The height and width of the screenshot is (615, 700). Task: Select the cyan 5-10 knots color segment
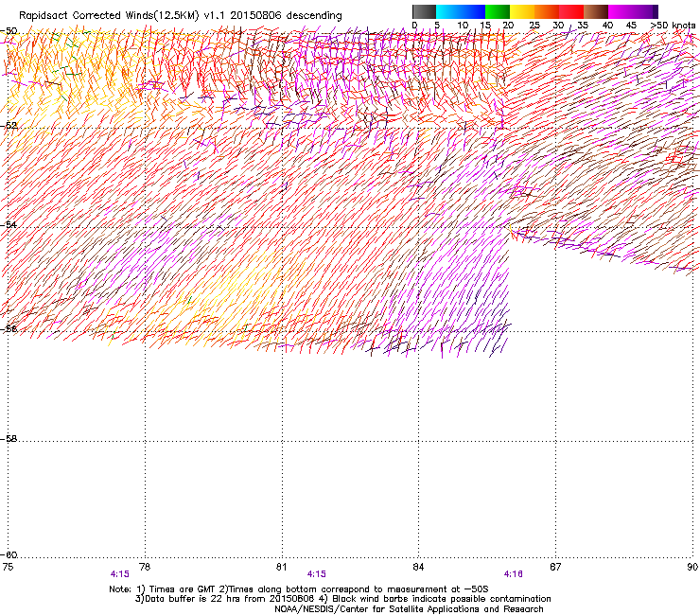(448, 11)
